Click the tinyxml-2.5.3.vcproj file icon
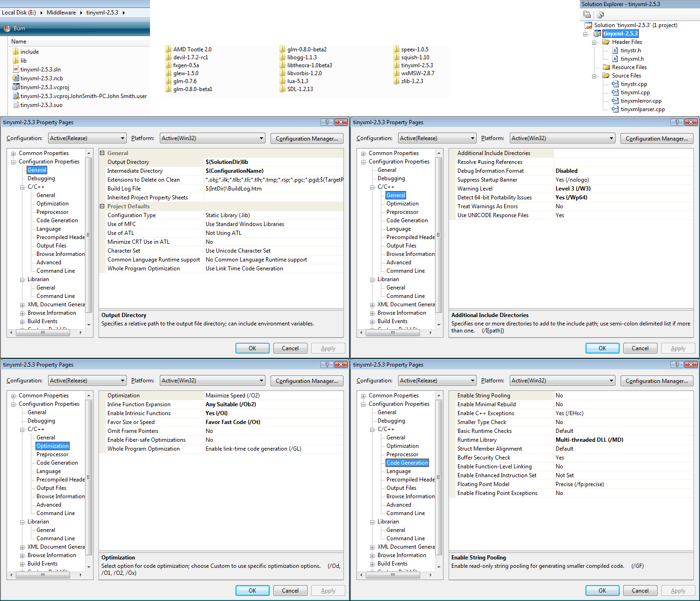The width and height of the screenshot is (700, 601). coord(16,87)
